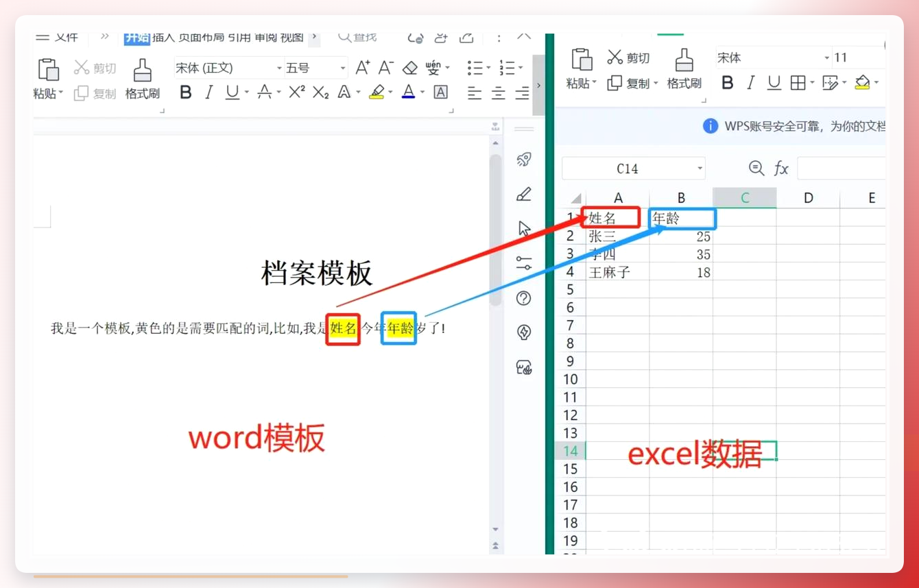The height and width of the screenshot is (588, 919).
Task: Toggle Bold in the Word toolbar
Action: [x=185, y=92]
